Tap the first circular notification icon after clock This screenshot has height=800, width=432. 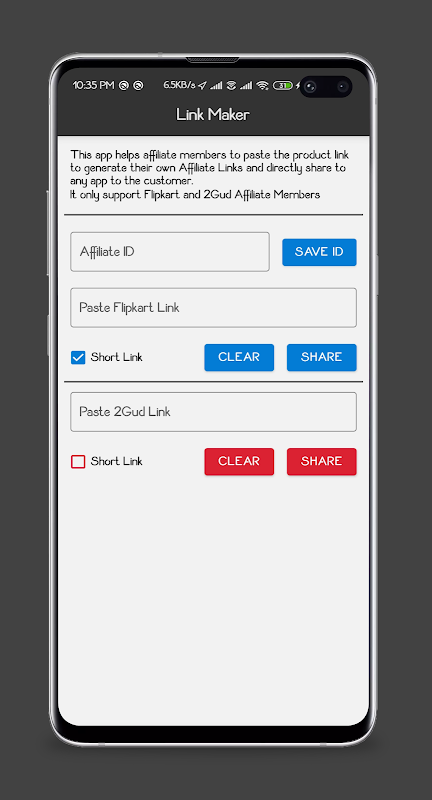[123, 86]
